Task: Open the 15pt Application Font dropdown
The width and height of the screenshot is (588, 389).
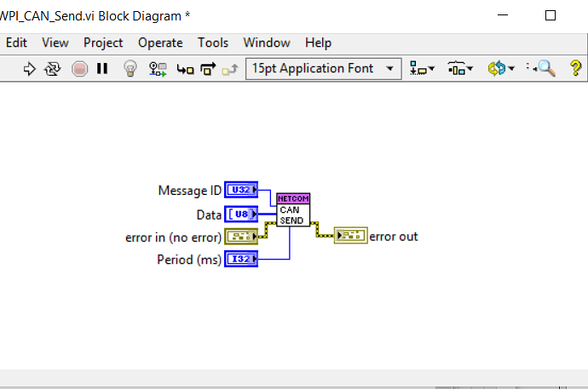Action: [x=323, y=68]
